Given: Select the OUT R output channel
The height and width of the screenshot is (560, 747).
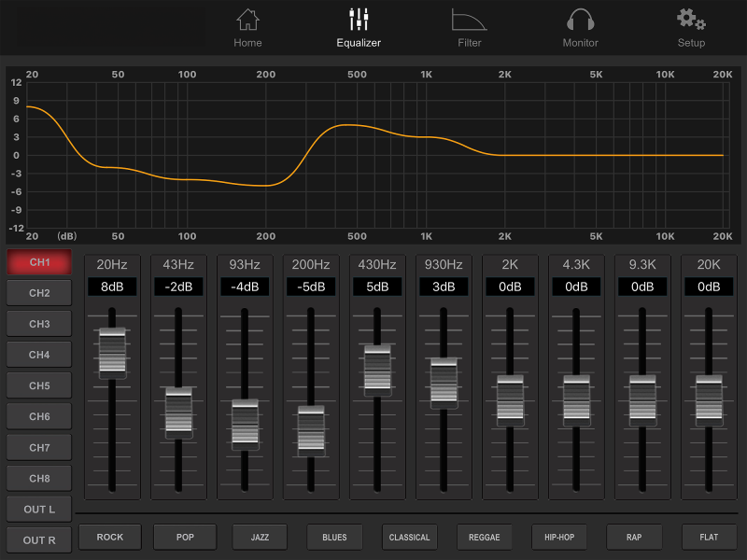Looking at the screenshot, I should click(x=39, y=540).
